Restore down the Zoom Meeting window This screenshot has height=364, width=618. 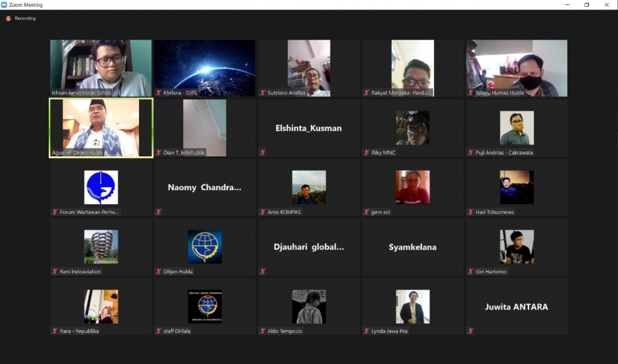(587, 5)
